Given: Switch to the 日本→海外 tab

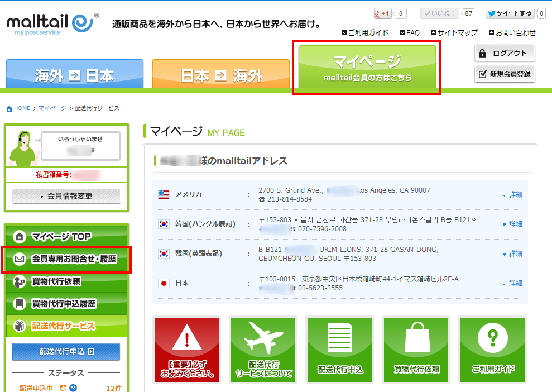Looking at the screenshot, I should coord(221,74).
